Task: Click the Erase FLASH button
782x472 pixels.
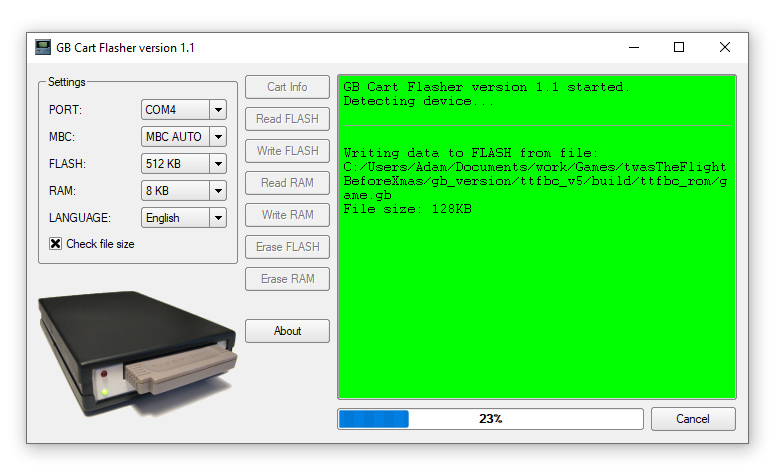Action: (x=287, y=246)
